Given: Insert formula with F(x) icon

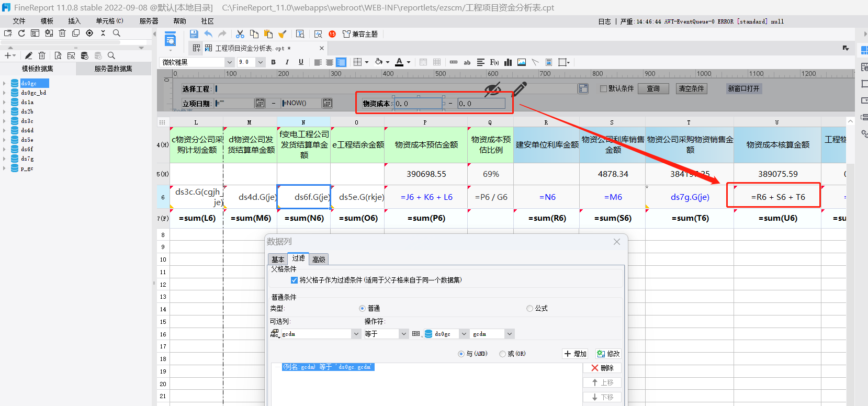Looking at the screenshot, I should (494, 62).
